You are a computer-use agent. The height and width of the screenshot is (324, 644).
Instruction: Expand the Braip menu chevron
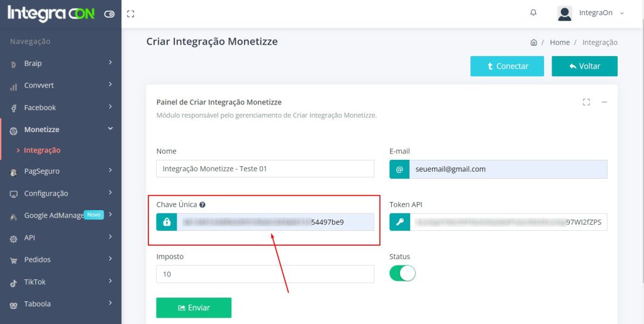[x=110, y=63]
